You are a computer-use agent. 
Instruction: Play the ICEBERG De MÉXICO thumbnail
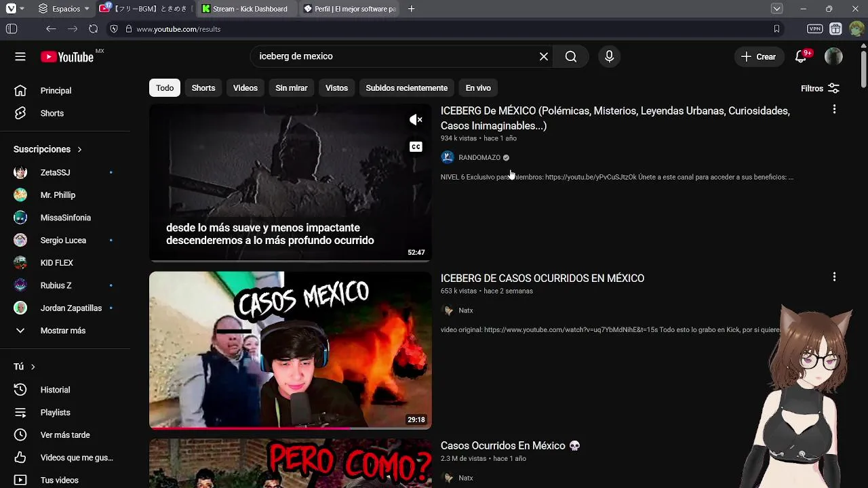tap(290, 182)
